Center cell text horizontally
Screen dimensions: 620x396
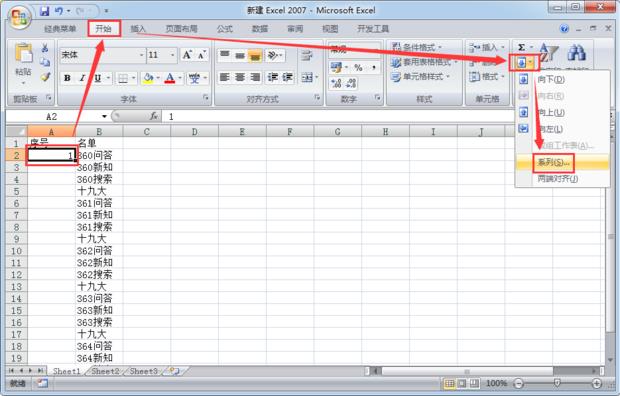point(240,77)
